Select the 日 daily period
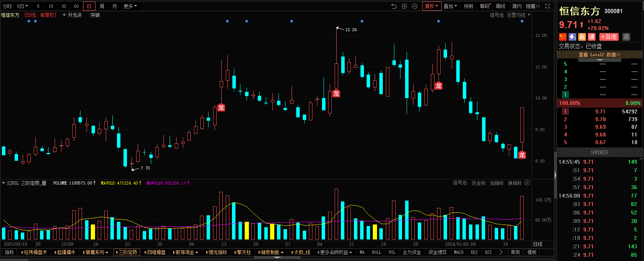The width and height of the screenshot is (644, 261). click(89, 6)
